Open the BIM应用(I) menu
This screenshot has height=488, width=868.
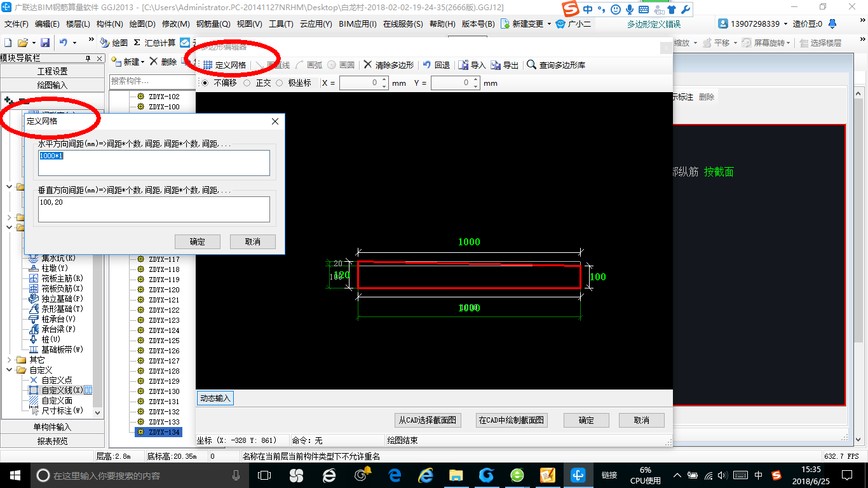[358, 24]
